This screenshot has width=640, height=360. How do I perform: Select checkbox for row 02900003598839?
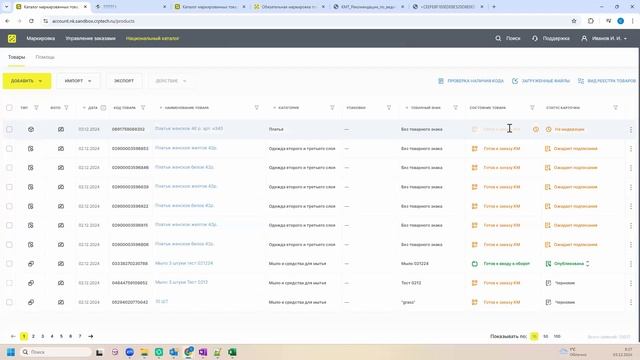tap(9, 187)
